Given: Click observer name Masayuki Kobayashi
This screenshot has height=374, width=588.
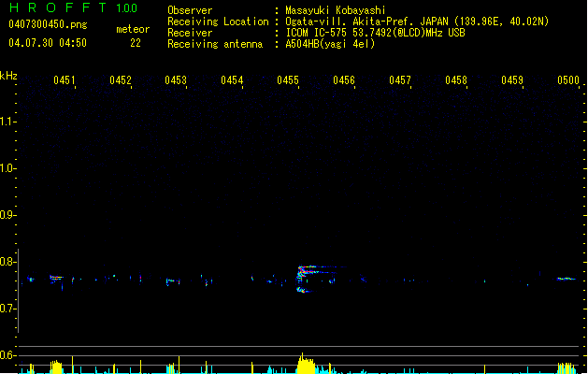Looking at the screenshot, I should (336, 10).
